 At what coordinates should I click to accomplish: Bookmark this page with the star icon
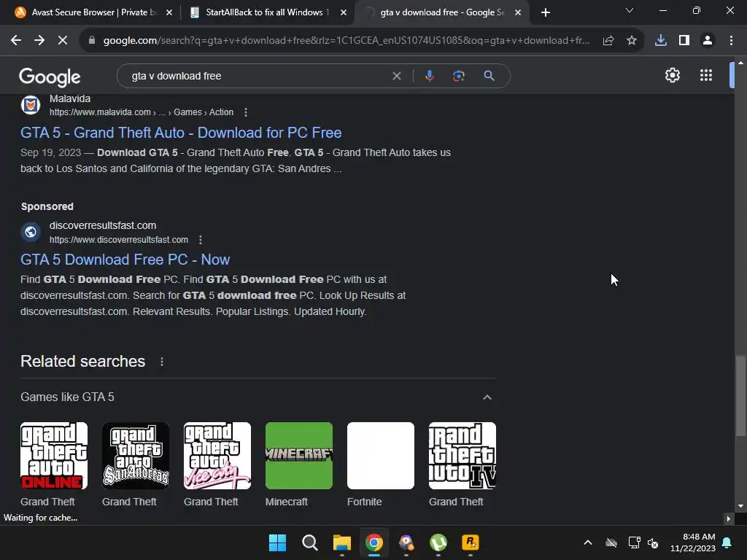click(x=632, y=41)
